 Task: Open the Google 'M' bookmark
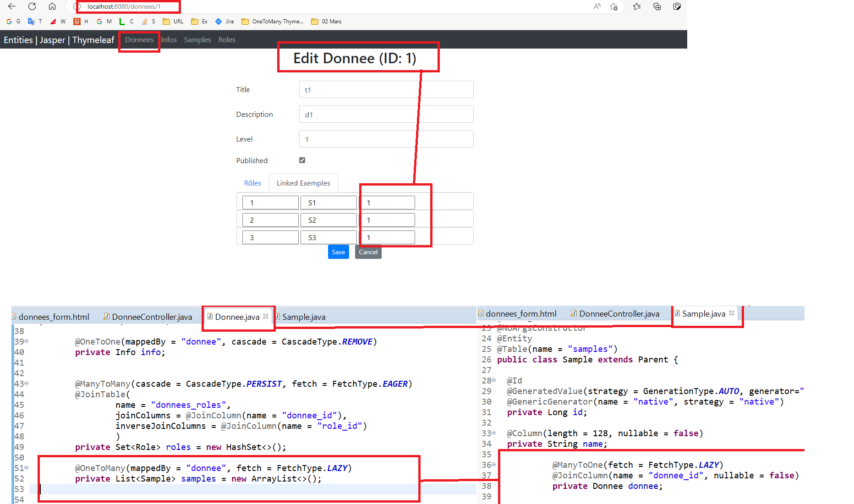coord(104,22)
